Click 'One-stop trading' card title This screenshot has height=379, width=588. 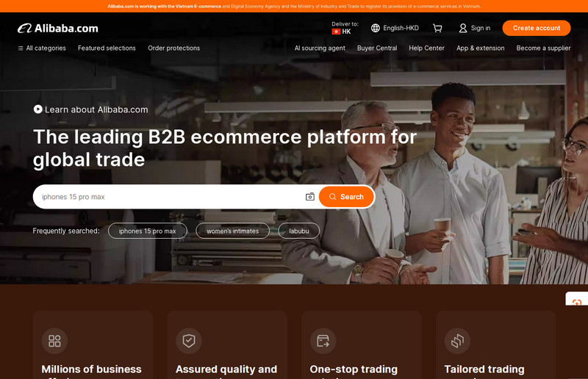point(354,369)
